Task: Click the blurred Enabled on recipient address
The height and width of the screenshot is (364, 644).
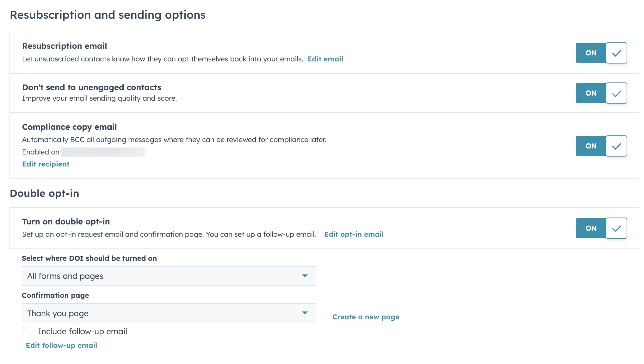Action: click(103, 152)
